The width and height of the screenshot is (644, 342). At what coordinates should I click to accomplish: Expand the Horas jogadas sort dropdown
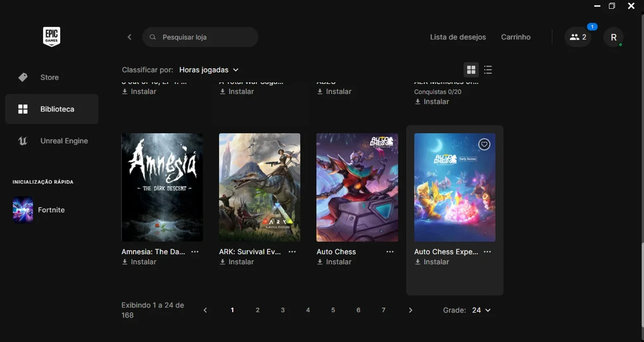pos(209,70)
